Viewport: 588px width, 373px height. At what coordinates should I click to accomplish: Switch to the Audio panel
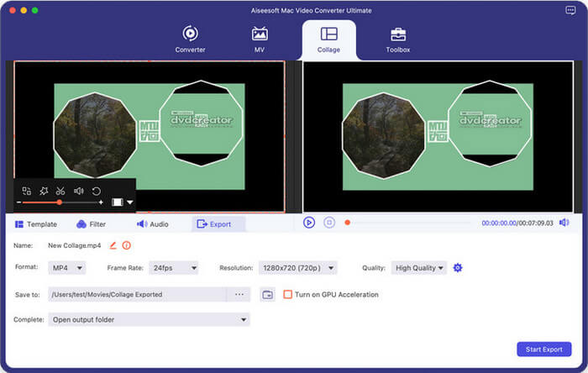(x=152, y=224)
